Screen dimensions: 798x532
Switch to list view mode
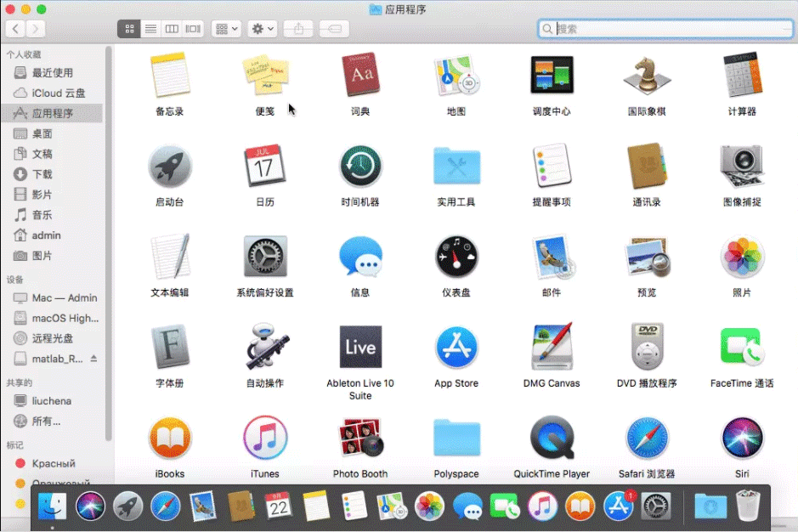(150, 29)
